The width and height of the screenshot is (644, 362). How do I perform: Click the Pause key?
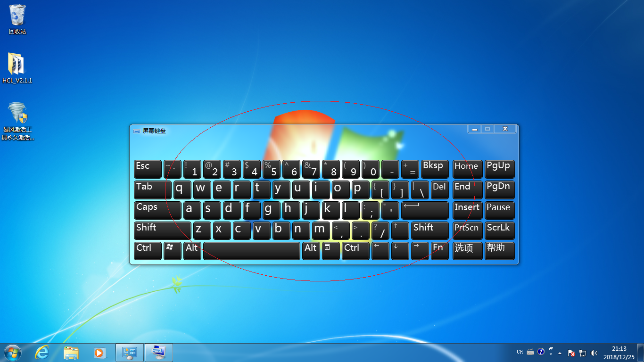tap(499, 210)
